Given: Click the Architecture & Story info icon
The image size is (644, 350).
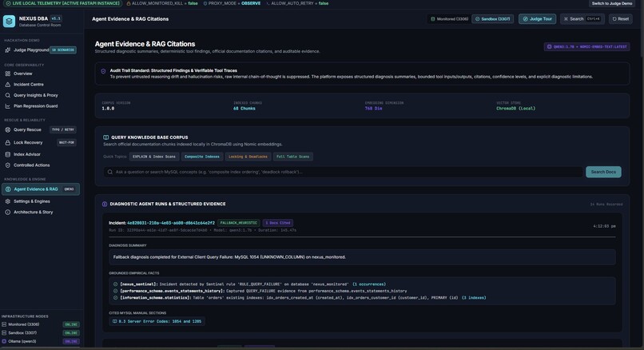Looking at the screenshot, I should 7,212.
